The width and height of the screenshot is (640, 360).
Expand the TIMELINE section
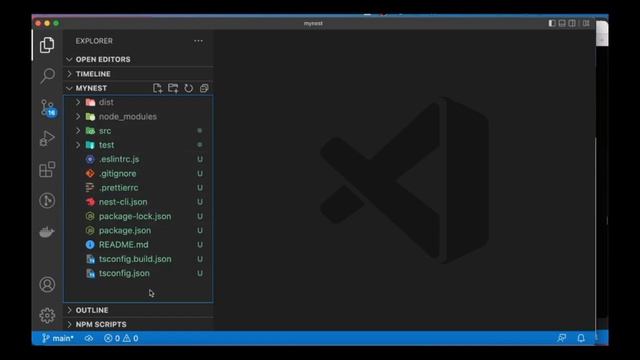click(x=138, y=74)
